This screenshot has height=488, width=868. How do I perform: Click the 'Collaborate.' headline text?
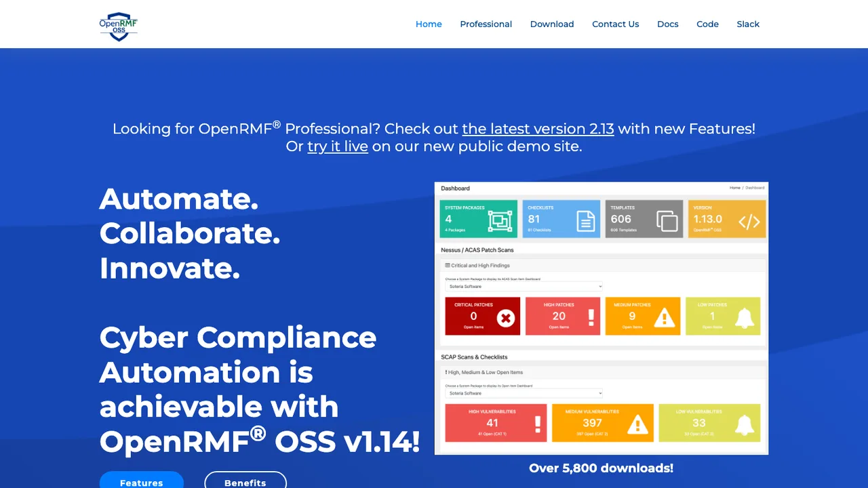(x=190, y=233)
